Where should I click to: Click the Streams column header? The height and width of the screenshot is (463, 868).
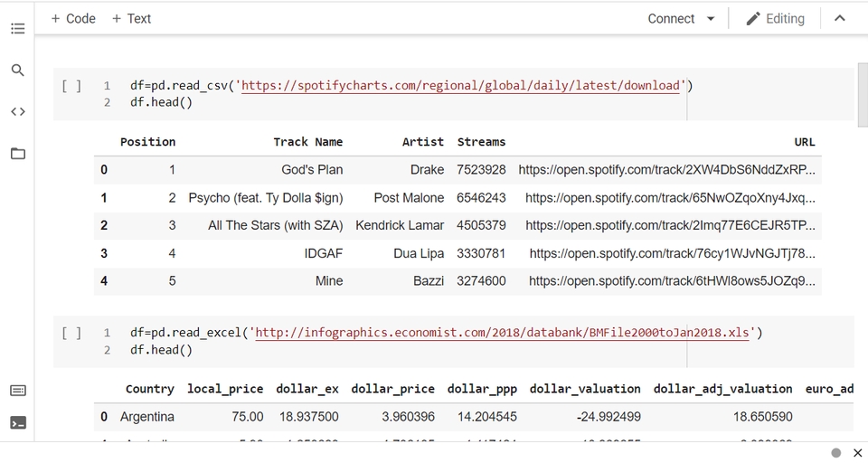[481, 142]
